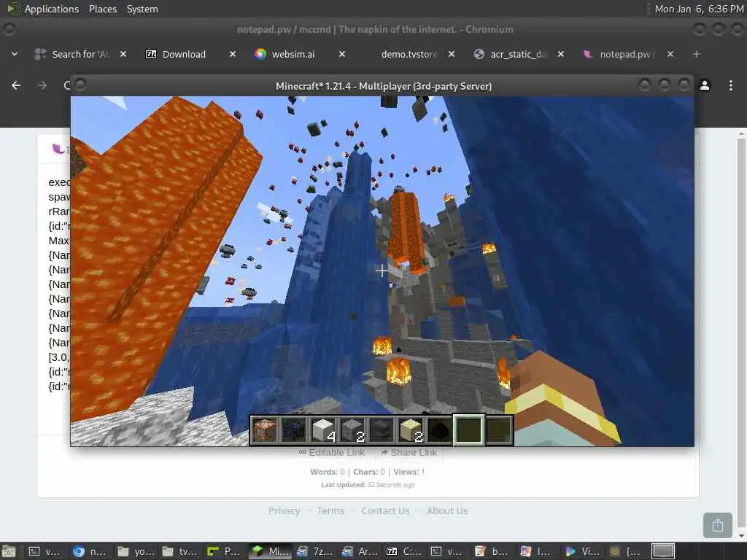Screen dimensions: 747x560
Task: Open the Terms footer link
Action: [330, 511]
